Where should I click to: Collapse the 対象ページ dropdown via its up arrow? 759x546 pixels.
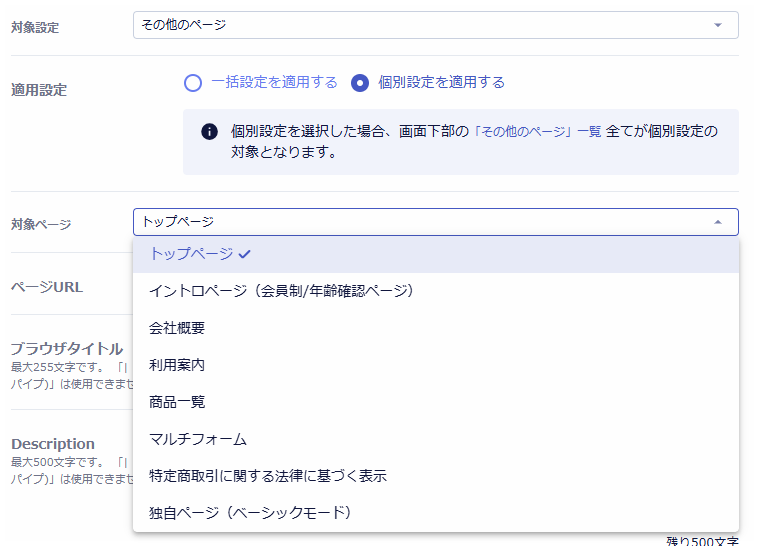coord(717,222)
